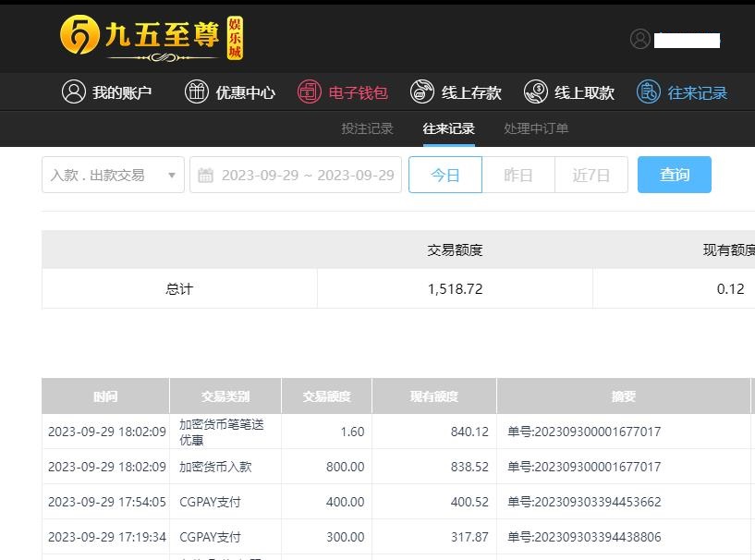Click the 线上存款 deposit icon
The width and height of the screenshot is (755, 560).
click(422, 92)
